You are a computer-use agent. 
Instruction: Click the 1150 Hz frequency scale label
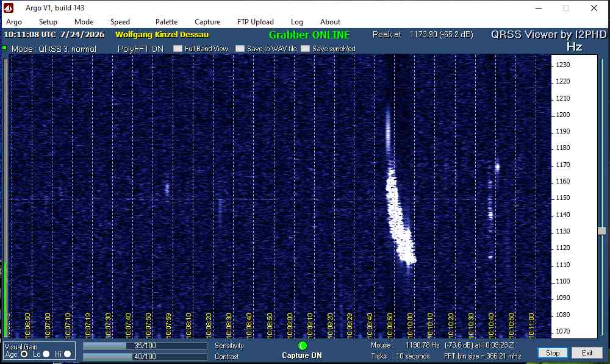(x=562, y=198)
